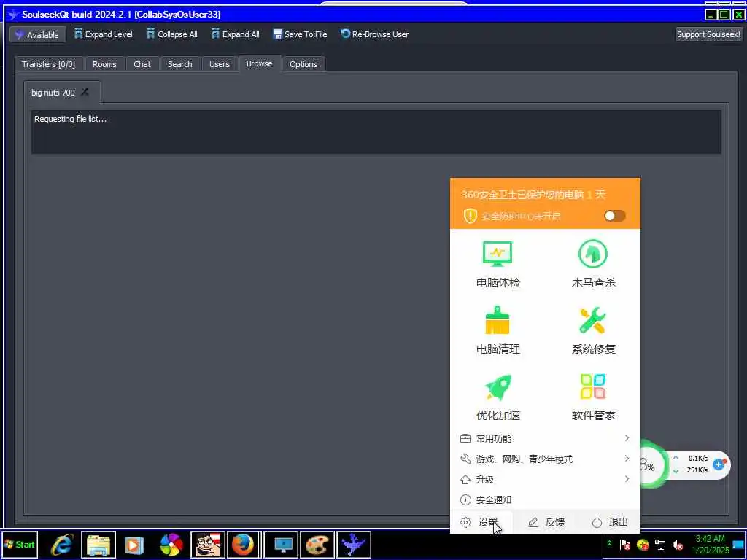This screenshot has width=747, height=560.
Task: Switch to the Options tab
Action: [303, 64]
